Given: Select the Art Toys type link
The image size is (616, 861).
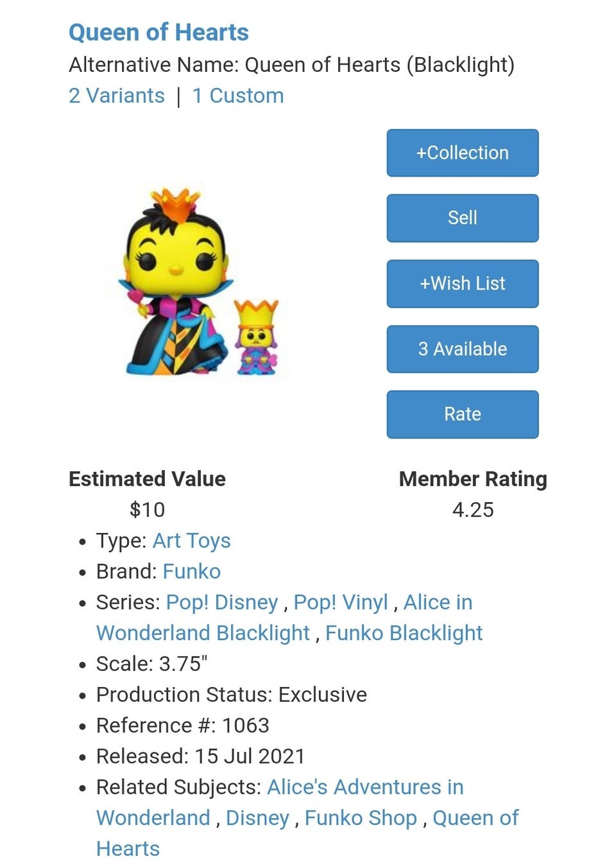Looking at the screenshot, I should click(x=191, y=541).
